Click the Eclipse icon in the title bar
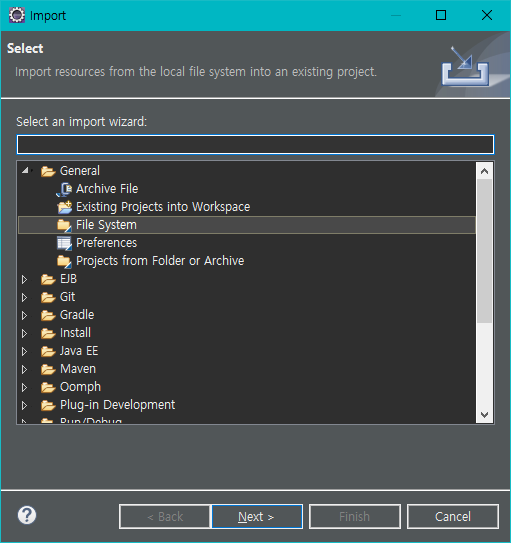The height and width of the screenshot is (543, 511). (17, 15)
